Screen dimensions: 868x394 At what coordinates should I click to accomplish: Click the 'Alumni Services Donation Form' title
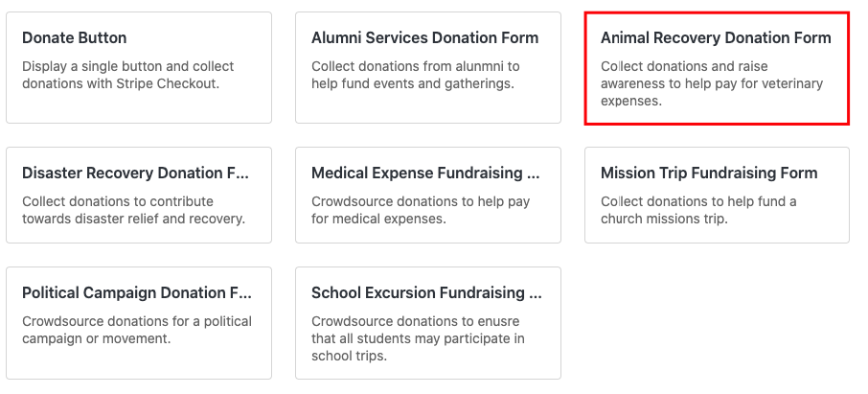(x=424, y=38)
